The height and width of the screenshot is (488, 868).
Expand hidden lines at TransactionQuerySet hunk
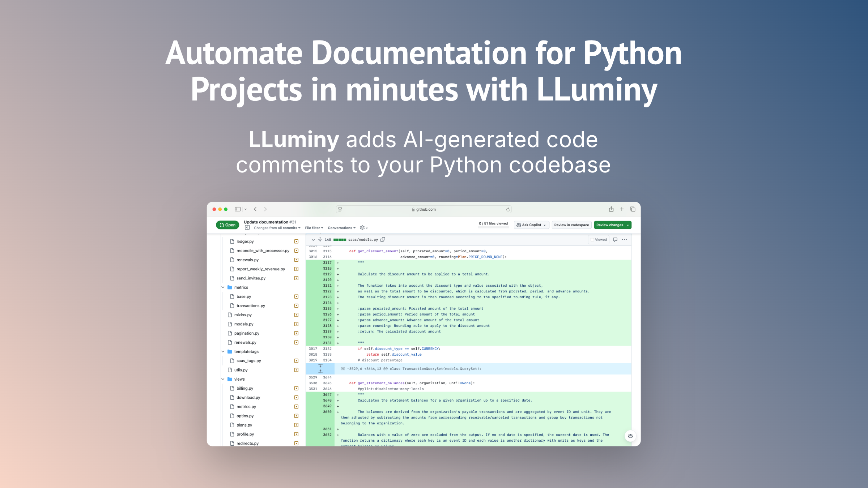tap(320, 369)
